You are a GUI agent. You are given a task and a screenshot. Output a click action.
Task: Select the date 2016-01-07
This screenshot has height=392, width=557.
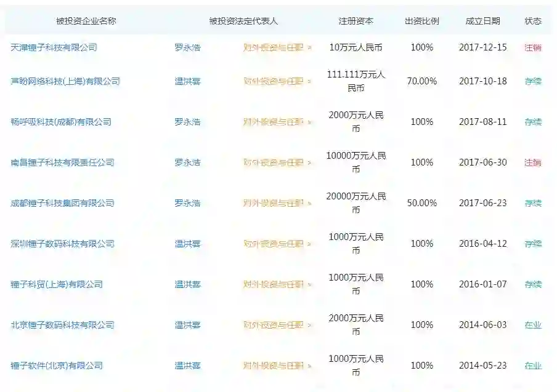[483, 284]
